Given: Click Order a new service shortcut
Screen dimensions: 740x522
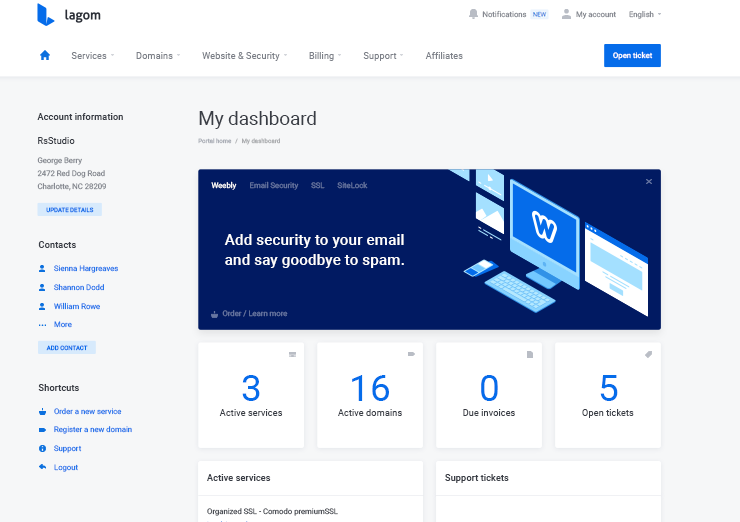Looking at the screenshot, I should pos(87,412).
